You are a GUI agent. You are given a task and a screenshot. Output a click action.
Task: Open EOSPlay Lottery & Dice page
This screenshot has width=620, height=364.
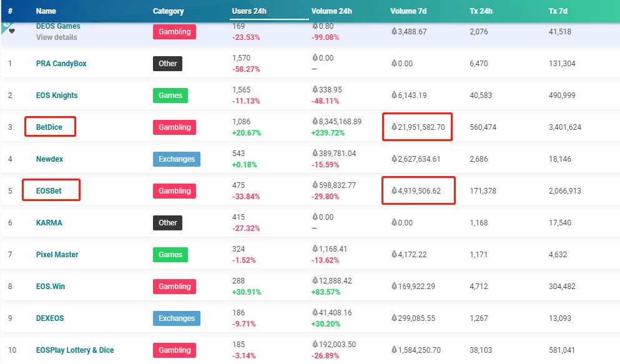point(75,350)
